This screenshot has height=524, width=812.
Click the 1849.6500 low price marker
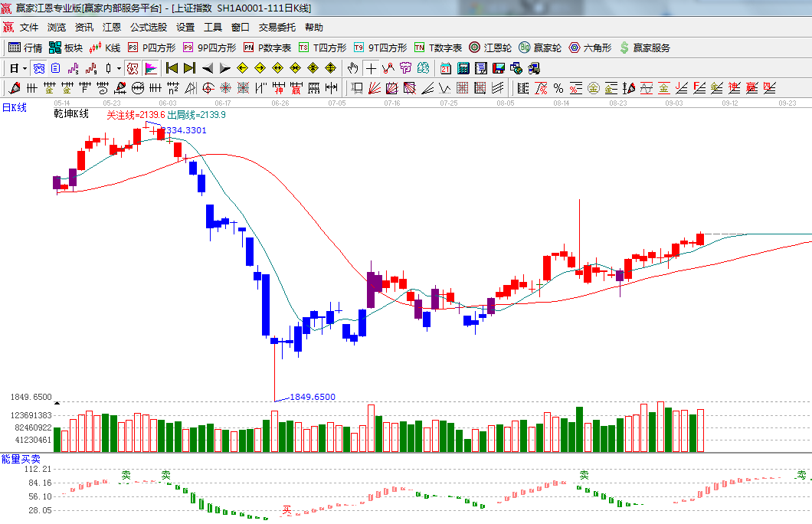coord(312,397)
